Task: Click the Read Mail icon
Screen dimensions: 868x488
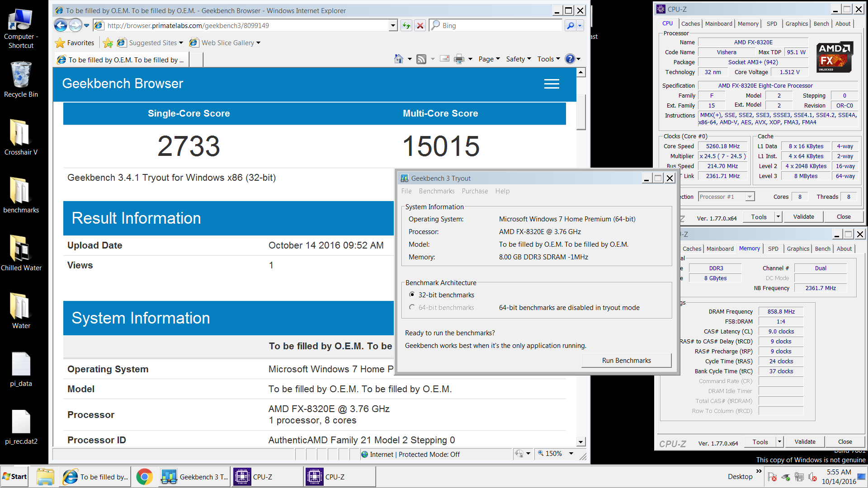Action: click(x=445, y=59)
